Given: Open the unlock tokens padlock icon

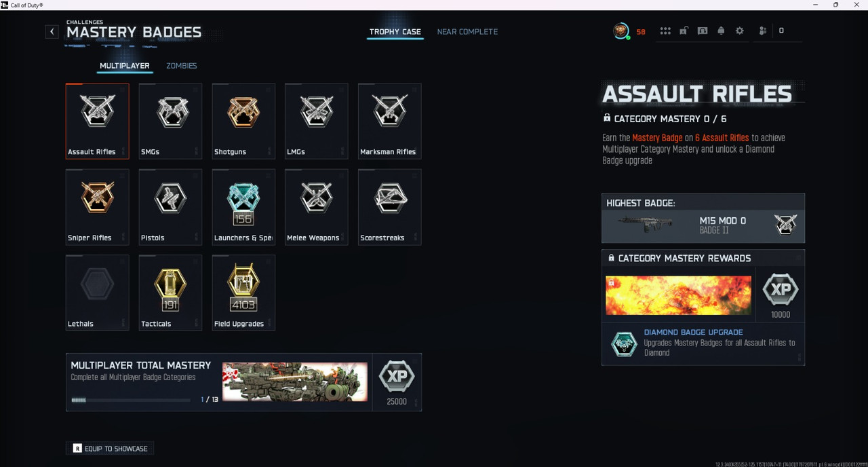Looking at the screenshot, I should (684, 31).
